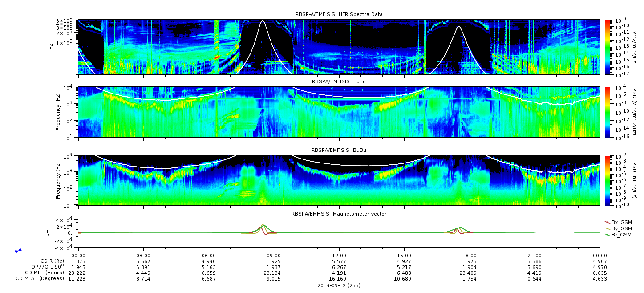
Task: Click the BuBu PSD colorbar
Action: point(607,180)
